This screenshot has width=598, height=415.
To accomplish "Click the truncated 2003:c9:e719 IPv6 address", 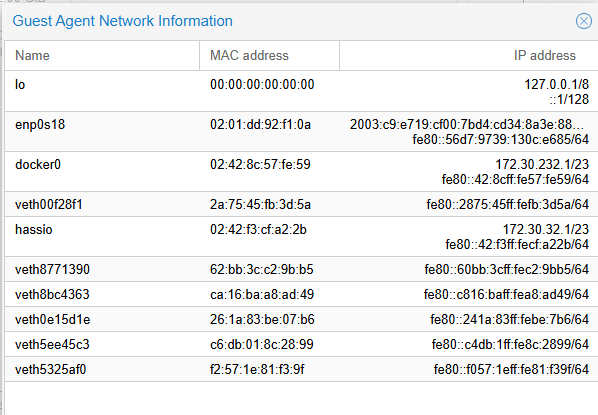I will [467, 124].
